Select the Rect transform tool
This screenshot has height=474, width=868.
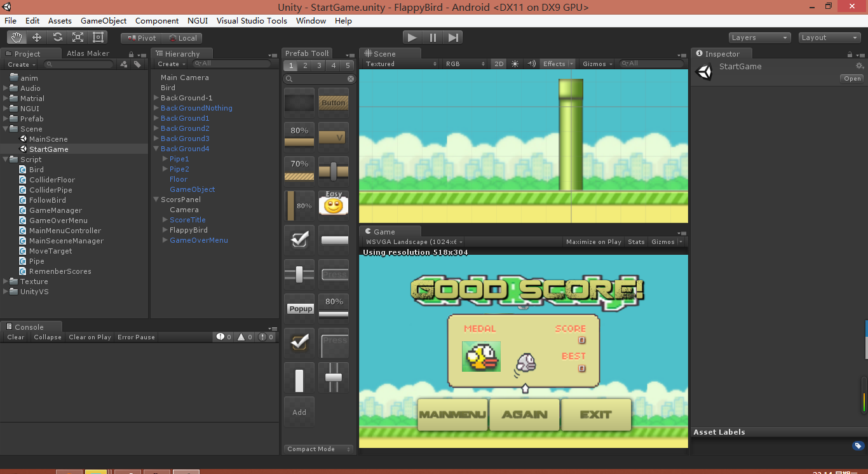pyautogui.click(x=98, y=37)
